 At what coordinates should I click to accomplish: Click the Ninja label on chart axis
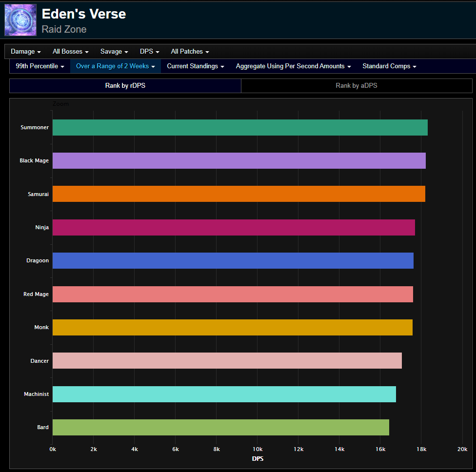point(42,227)
